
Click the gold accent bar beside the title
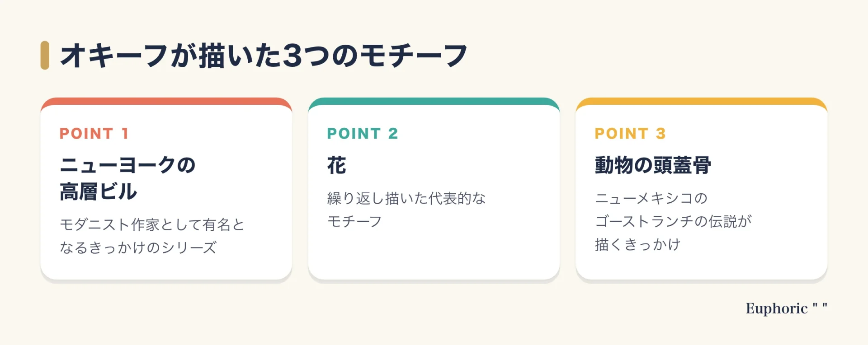[45, 55]
